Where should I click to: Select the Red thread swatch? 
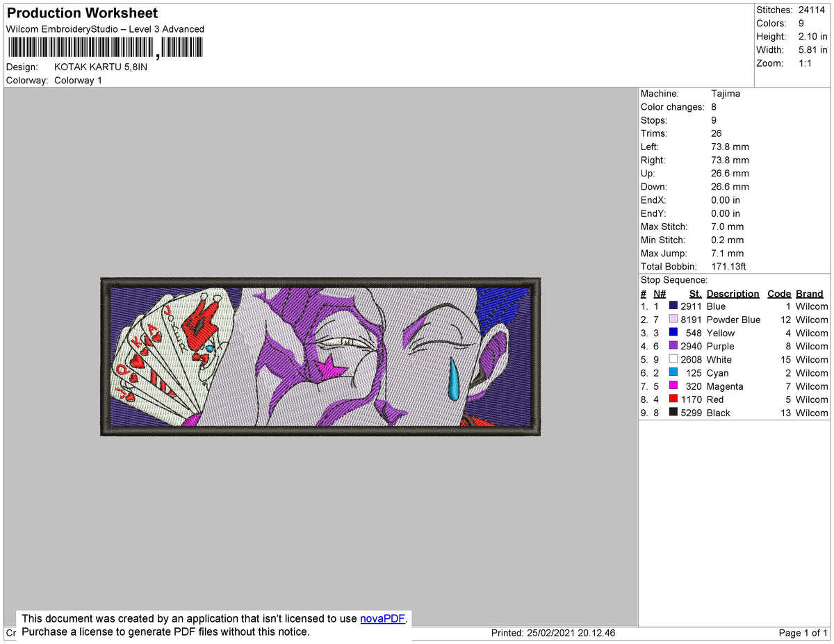point(672,399)
